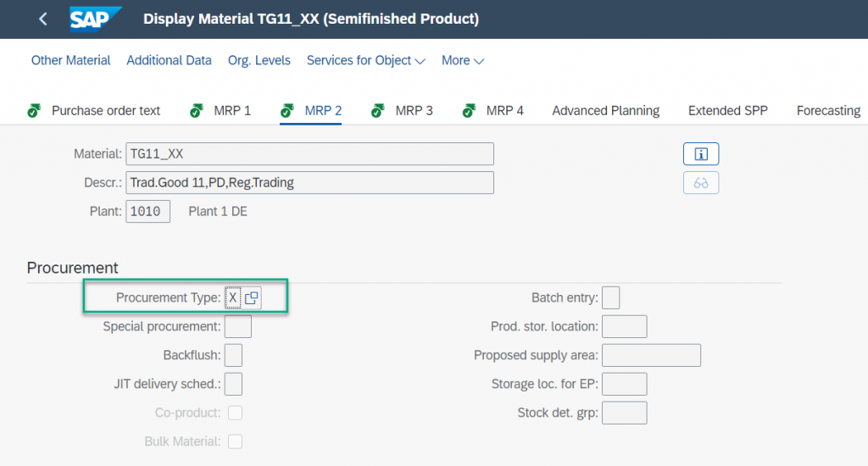868x466 pixels.
Task: Click the Proposed supply area field
Action: [x=651, y=355]
